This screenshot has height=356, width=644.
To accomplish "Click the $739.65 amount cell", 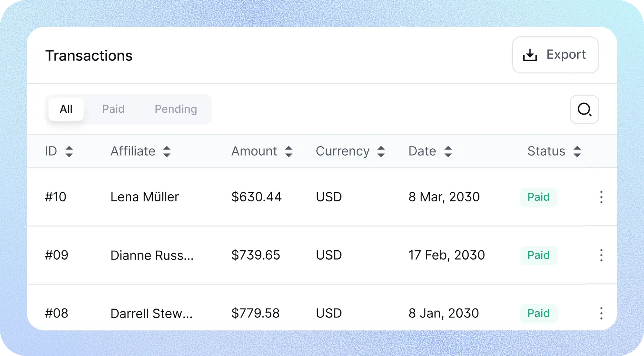I will coord(255,255).
